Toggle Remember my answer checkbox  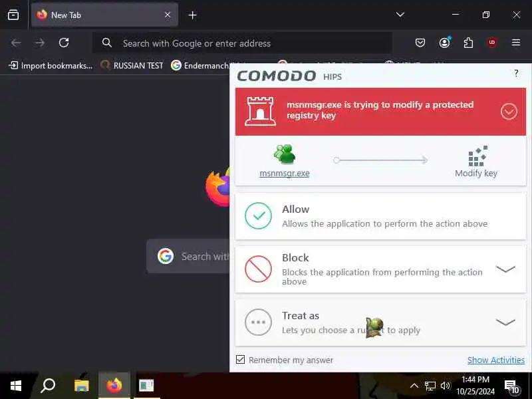tap(240, 360)
